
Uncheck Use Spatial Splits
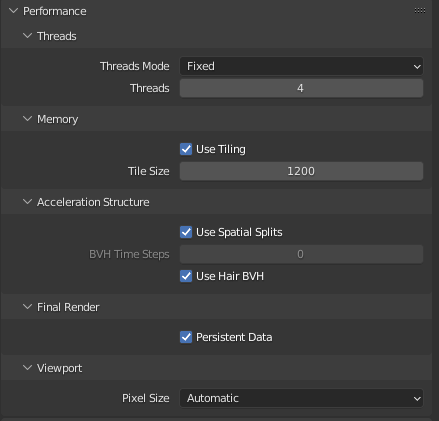coord(186,232)
